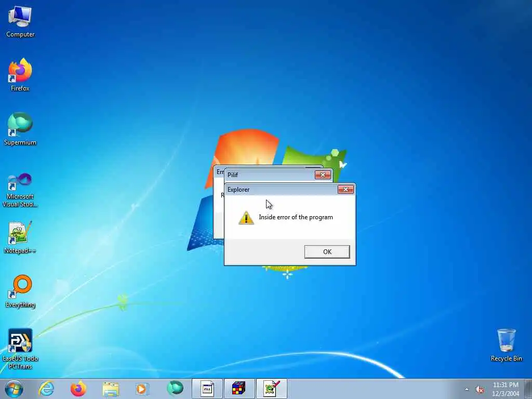This screenshot has height=399, width=532.
Task: Close the Explorer error dialog
Action: (345, 189)
